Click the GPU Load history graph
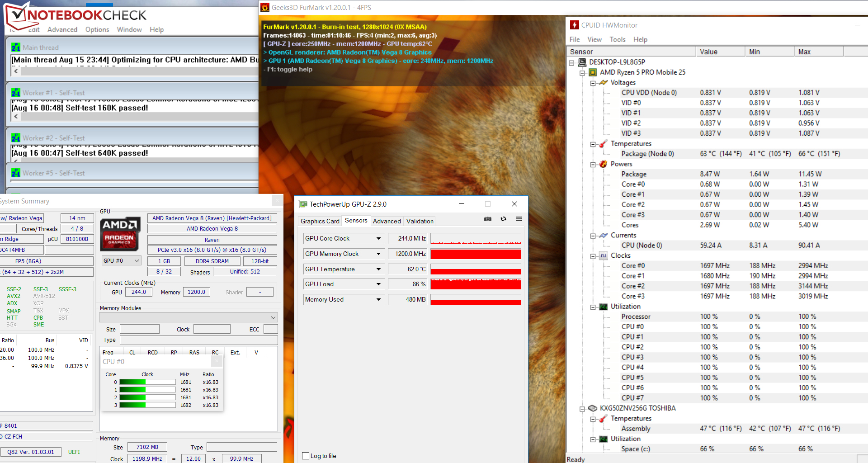This screenshot has width=868, height=463. click(476, 284)
